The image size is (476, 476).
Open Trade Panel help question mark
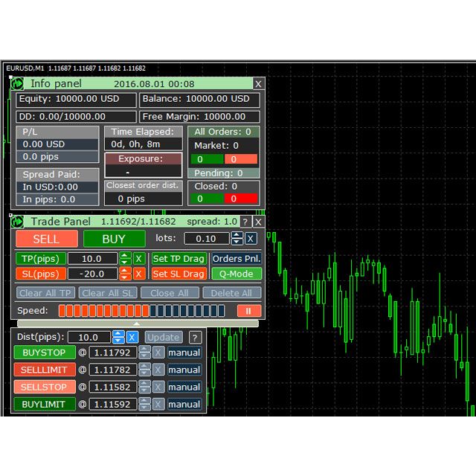tap(245, 222)
